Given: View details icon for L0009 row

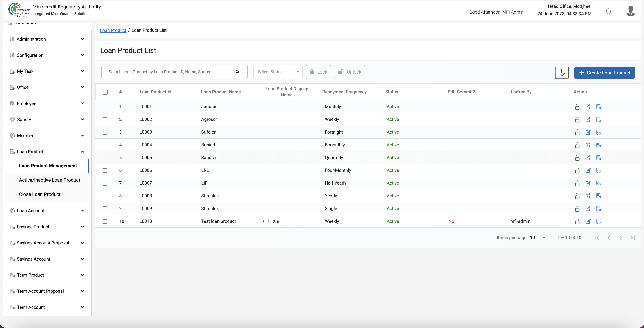Looking at the screenshot, I should pos(599,209).
